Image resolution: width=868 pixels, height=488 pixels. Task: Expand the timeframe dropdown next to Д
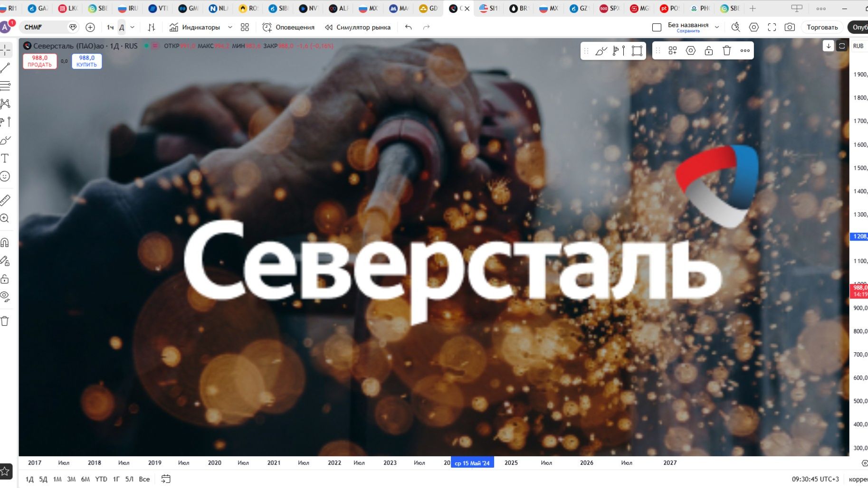pyautogui.click(x=132, y=27)
